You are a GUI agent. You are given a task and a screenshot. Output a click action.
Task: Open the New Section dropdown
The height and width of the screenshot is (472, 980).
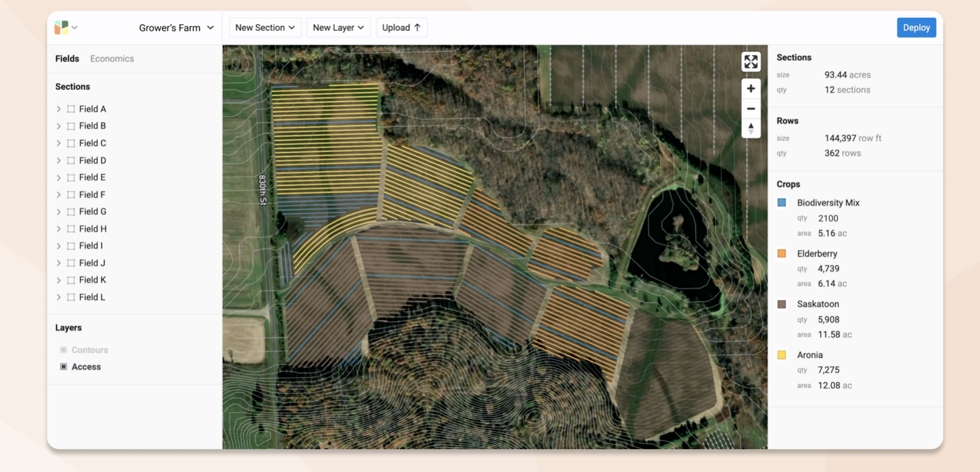point(265,28)
